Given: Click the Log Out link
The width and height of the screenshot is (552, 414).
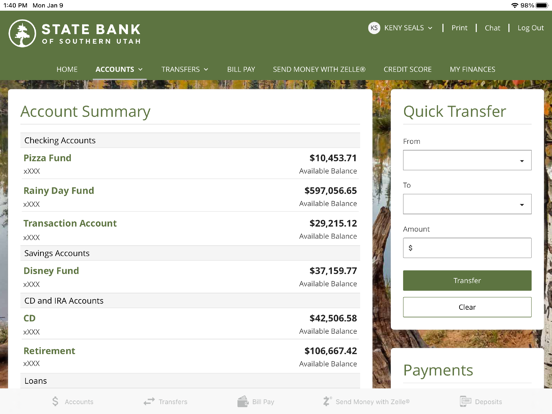Looking at the screenshot, I should tap(531, 28).
